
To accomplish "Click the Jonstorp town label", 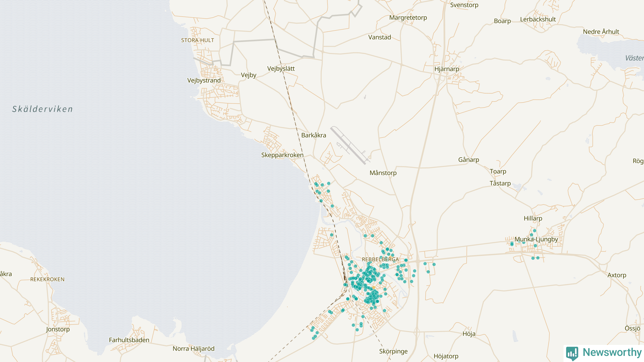I will pyautogui.click(x=58, y=329).
